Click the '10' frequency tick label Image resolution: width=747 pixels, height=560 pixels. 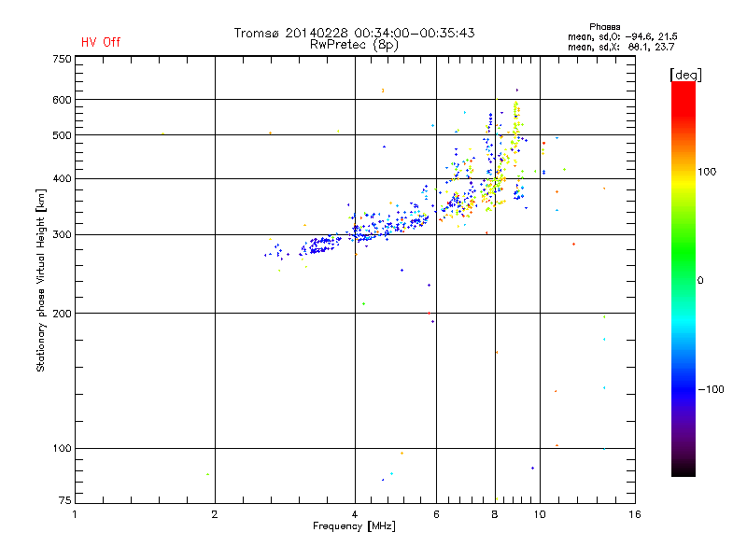coord(540,514)
